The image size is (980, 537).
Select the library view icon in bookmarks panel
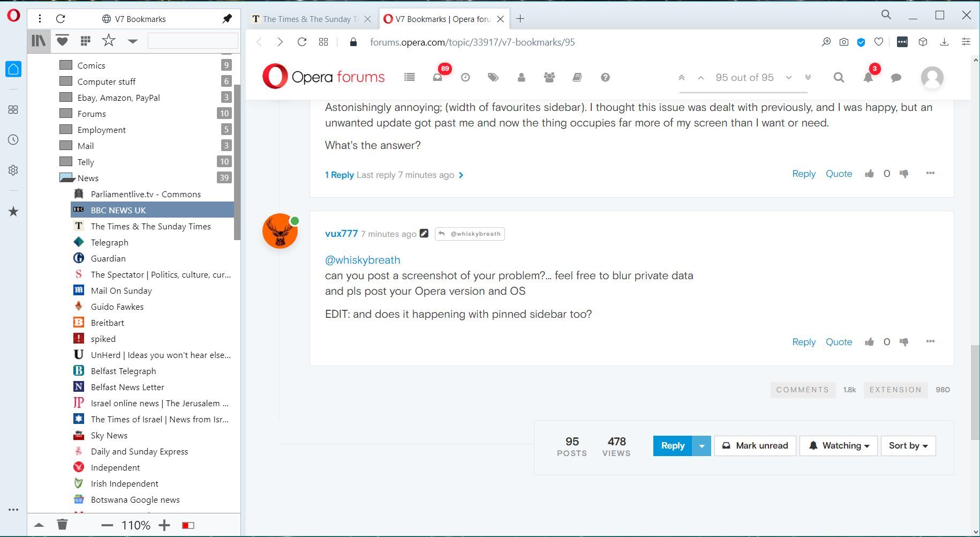(x=39, y=41)
